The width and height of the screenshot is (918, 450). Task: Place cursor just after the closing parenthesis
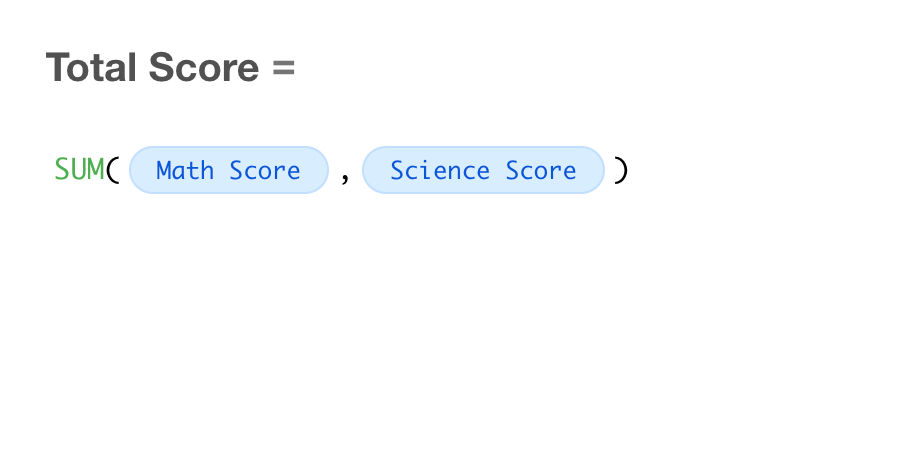click(x=631, y=170)
